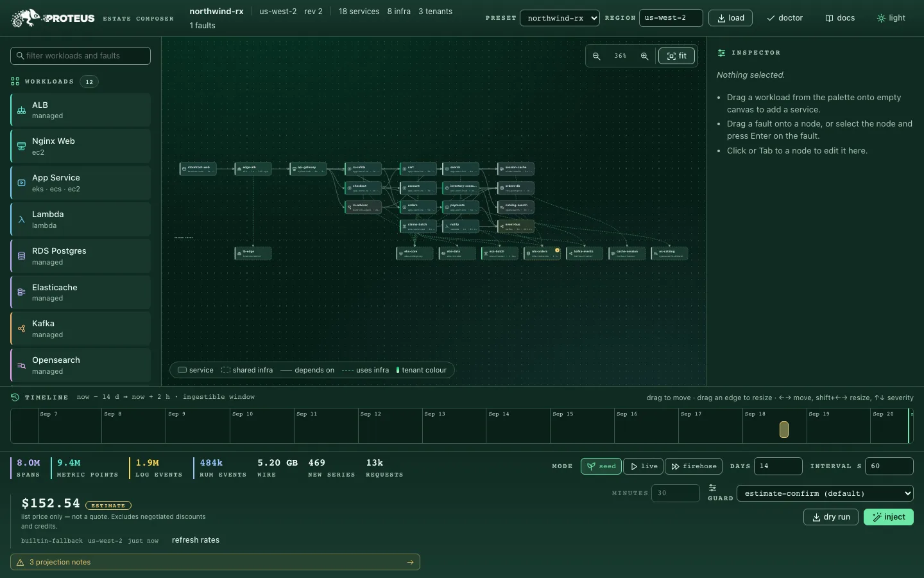This screenshot has height=578, width=924.
Task: Switch mode to firehose
Action: (694, 466)
